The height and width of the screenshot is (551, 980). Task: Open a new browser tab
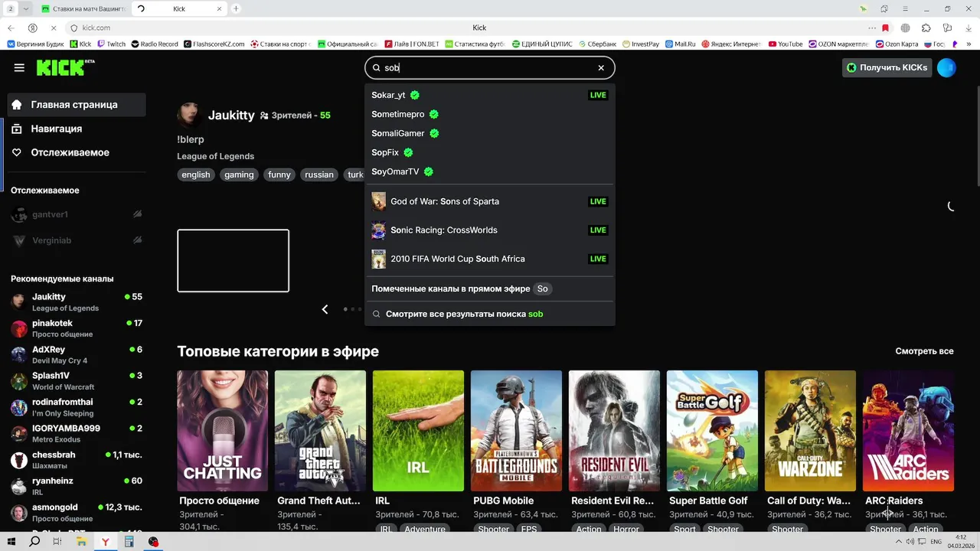236,8
